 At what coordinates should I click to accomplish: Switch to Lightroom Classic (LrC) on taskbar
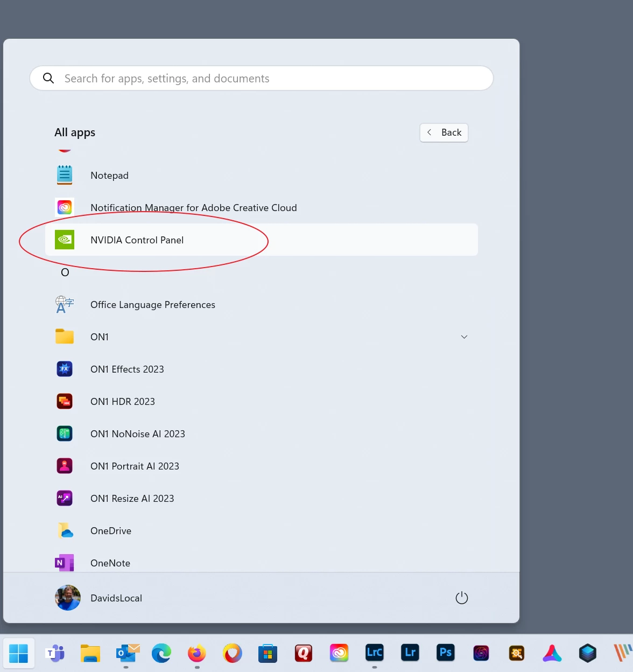click(375, 654)
